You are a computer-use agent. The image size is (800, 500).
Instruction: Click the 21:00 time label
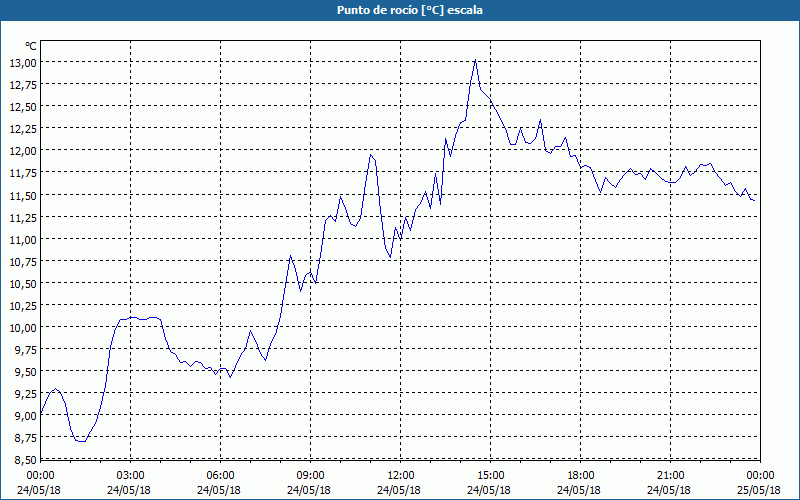point(670,476)
